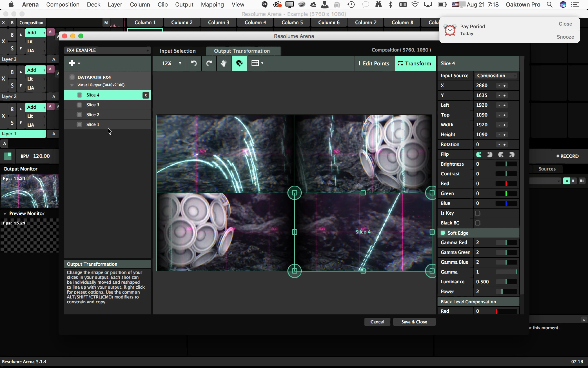Adjust the Red color slider
The width and height of the screenshot is (588, 368).
(506, 184)
